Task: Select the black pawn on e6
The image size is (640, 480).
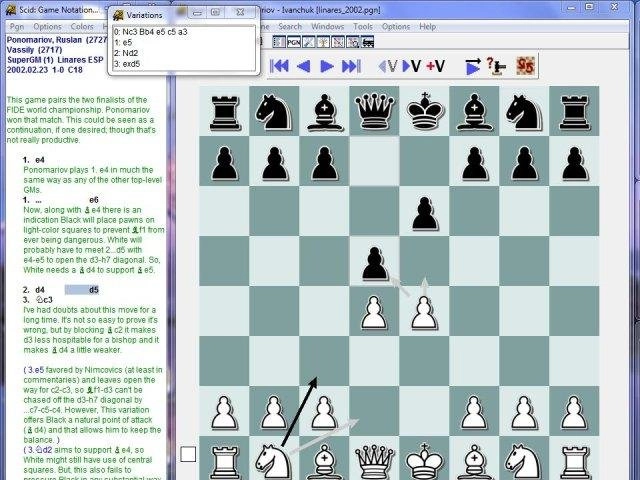Action: point(424,211)
